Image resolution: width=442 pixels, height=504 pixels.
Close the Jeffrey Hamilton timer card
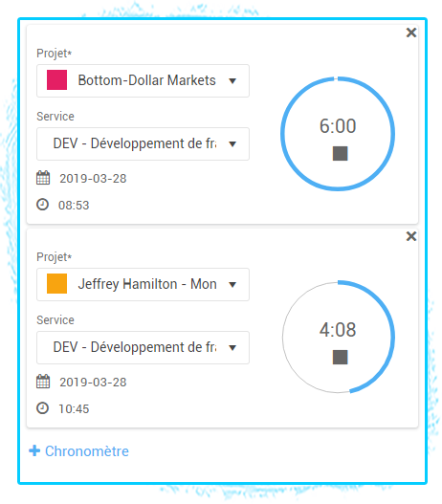pos(411,236)
